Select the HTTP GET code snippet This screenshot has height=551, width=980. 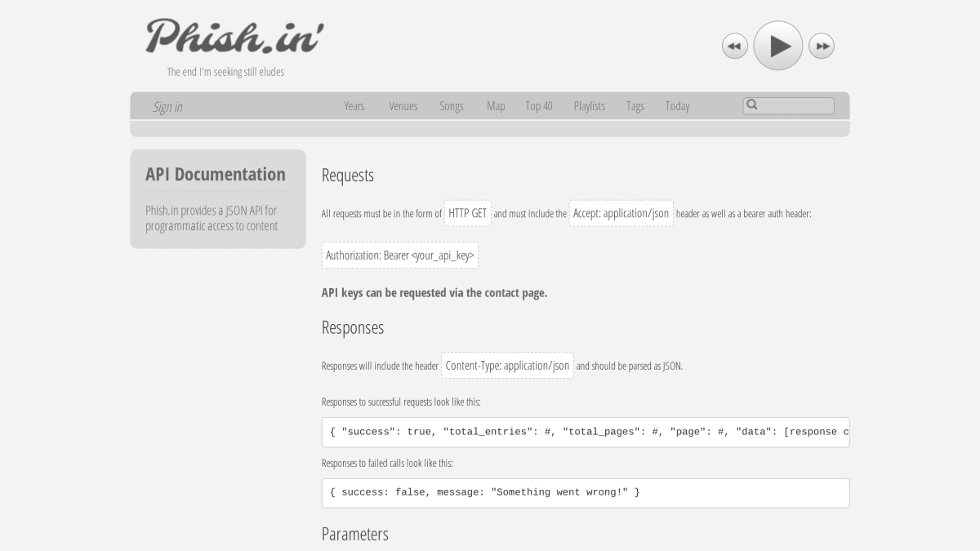(x=468, y=213)
